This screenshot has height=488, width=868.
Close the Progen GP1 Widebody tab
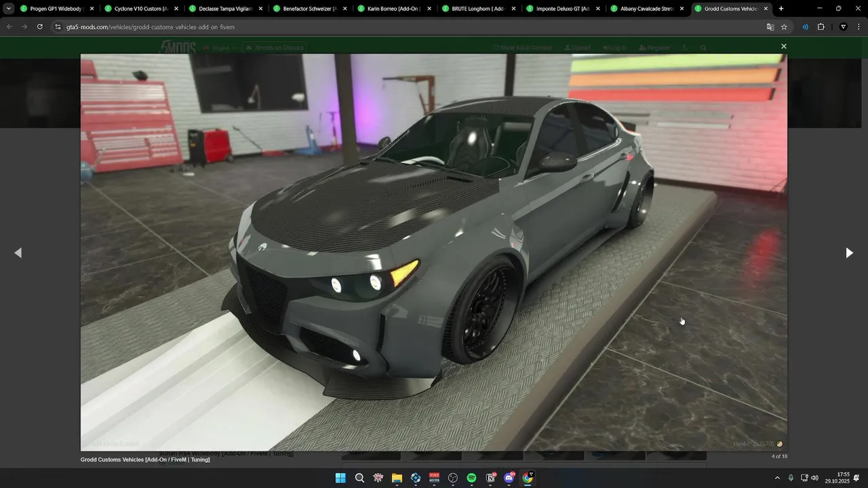click(x=92, y=9)
